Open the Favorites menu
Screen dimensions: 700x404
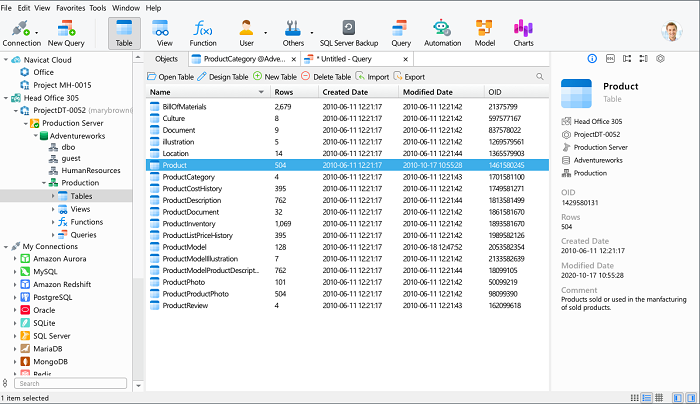pos(70,7)
